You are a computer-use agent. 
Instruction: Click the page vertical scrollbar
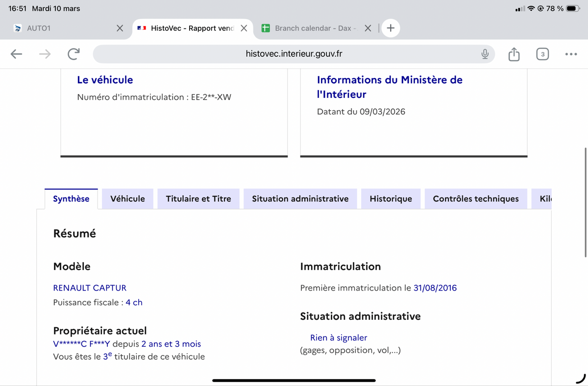pos(586,201)
